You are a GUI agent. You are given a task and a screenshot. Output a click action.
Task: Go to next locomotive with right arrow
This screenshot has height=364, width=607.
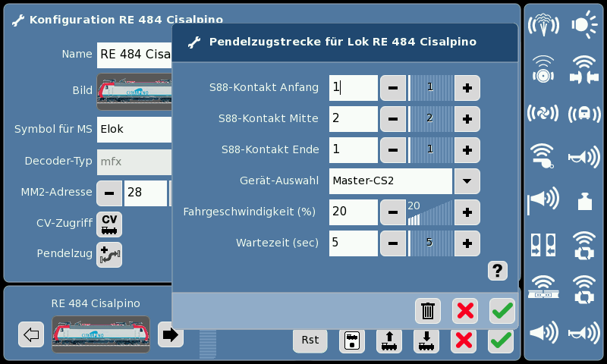[x=170, y=334]
